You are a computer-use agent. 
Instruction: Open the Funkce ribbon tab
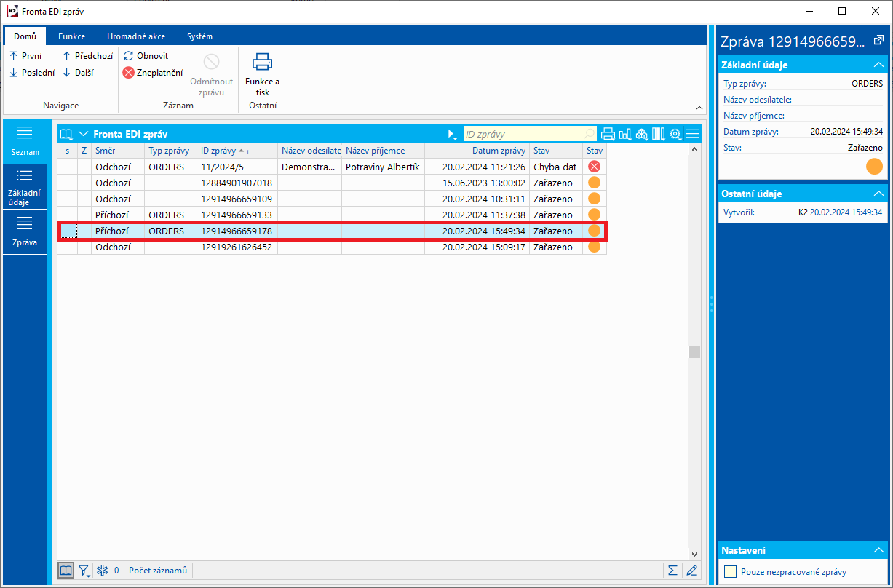72,36
